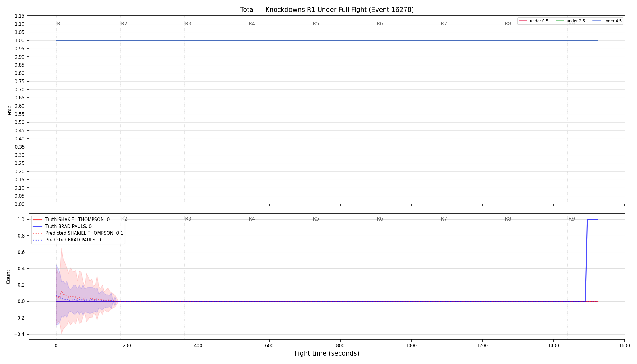637x364 pixels.
Task: Click the R9 round marker in bottom chart
Action: coord(571,219)
